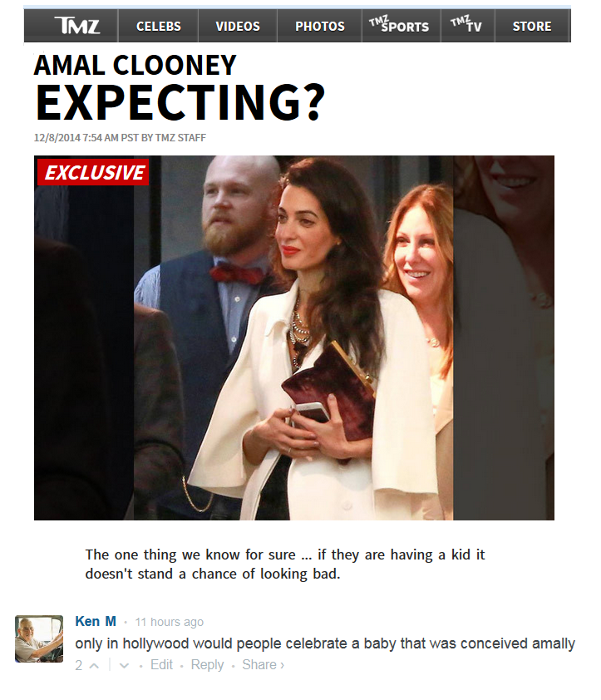Viewport: 601px width, 700px height.
Task: Click the 11 hours ago timestamp
Action: coord(170,622)
